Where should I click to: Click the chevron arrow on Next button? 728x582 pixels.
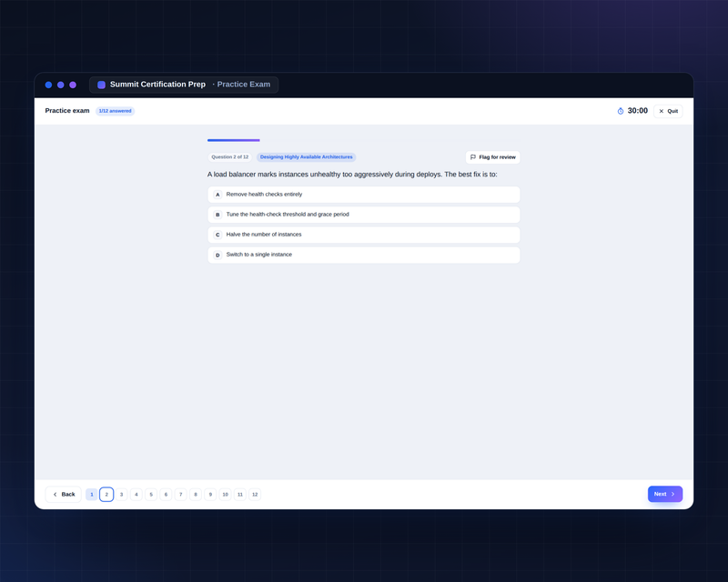pyautogui.click(x=672, y=495)
